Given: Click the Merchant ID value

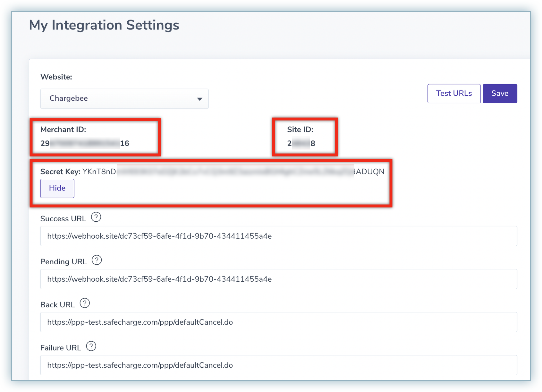Looking at the screenshot, I should 85,143.
